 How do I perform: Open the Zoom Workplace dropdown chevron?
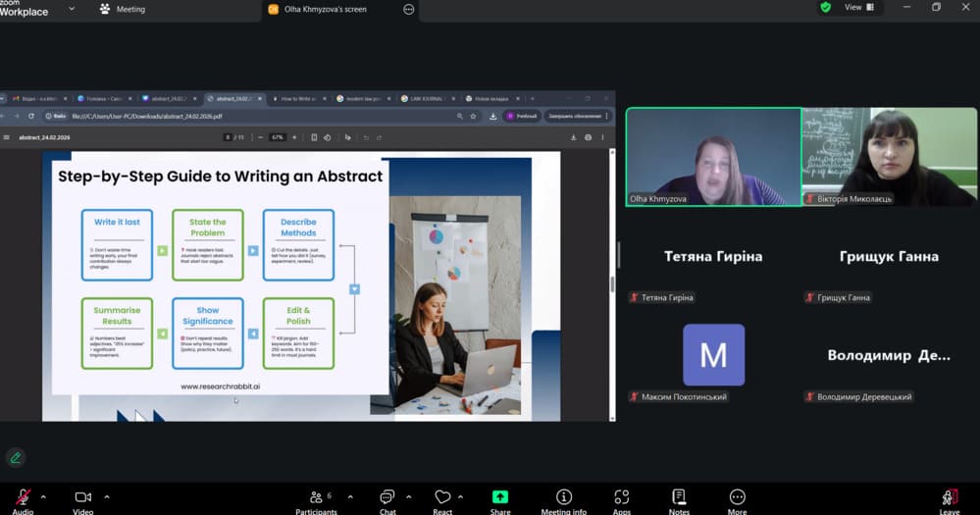point(72,9)
